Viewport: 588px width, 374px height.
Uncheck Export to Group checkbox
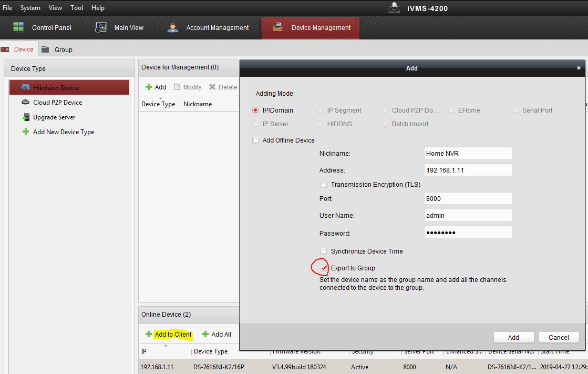point(324,268)
